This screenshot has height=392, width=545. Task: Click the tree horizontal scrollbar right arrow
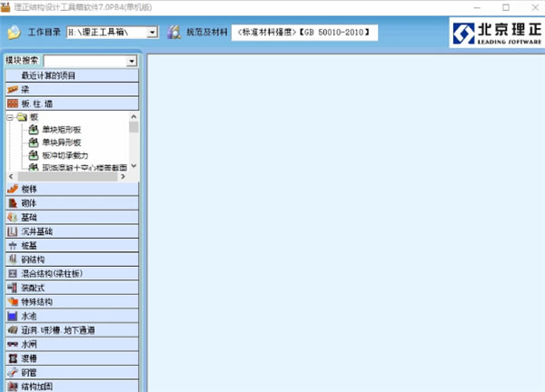123,176
